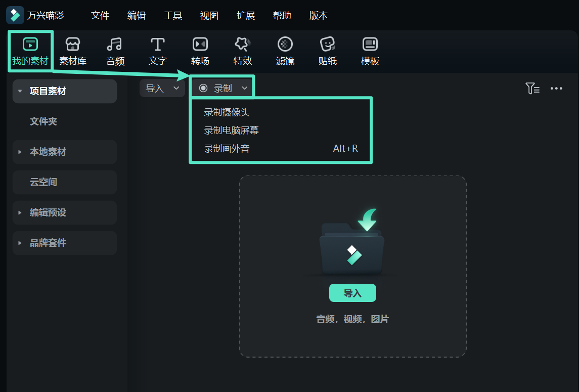
Task: Open the 素材库 media library panel
Action: 72,51
